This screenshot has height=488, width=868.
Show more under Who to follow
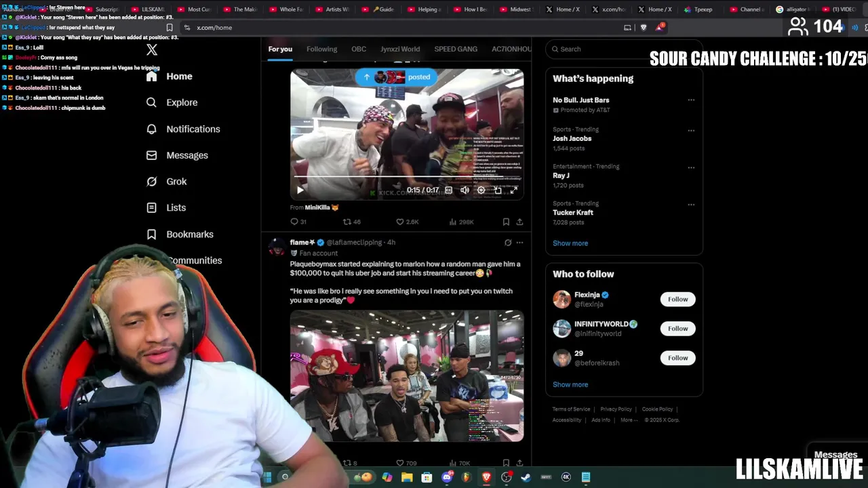click(x=570, y=384)
